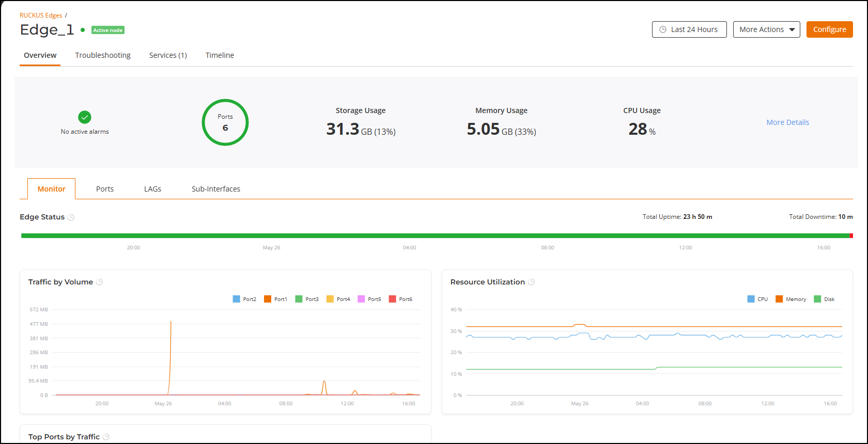
Task: Toggle Port1 series in traffic legend
Action: pos(275,299)
